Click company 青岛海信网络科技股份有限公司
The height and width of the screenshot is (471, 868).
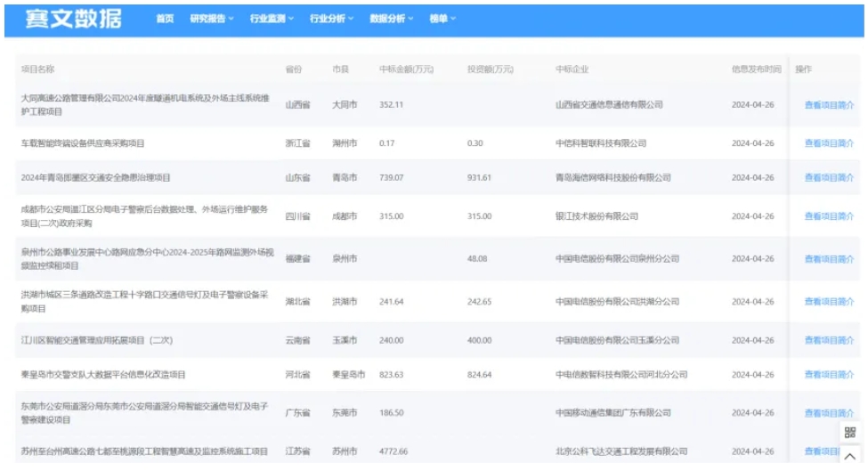click(x=612, y=178)
